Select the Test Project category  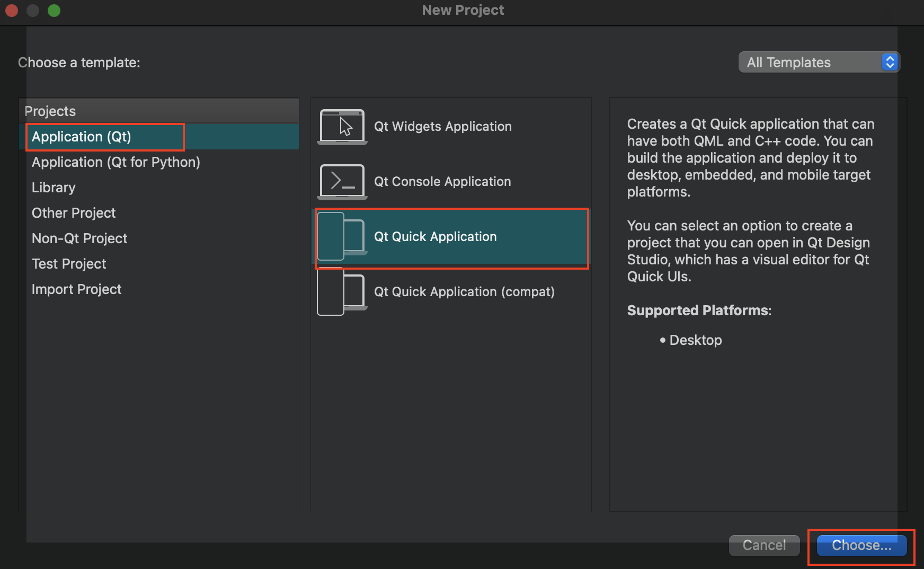[69, 264]
